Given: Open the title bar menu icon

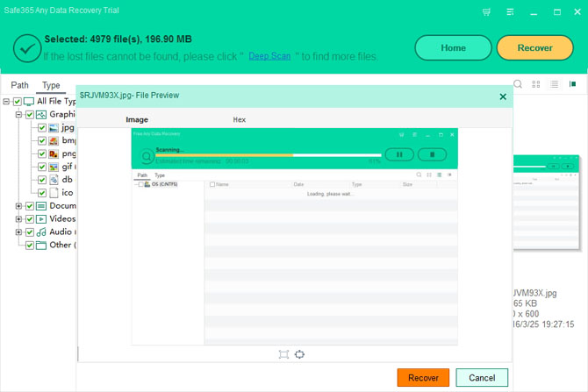Looking at the screenshot, I should [510, 12].
